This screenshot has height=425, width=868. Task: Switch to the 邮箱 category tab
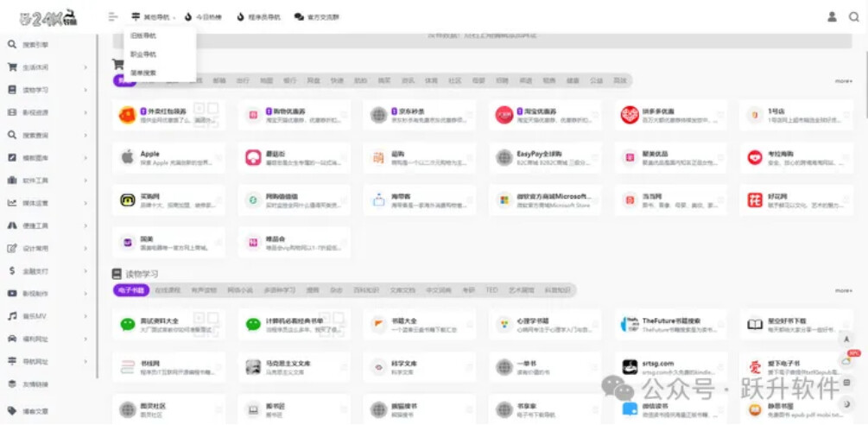[x=219, y=81]
